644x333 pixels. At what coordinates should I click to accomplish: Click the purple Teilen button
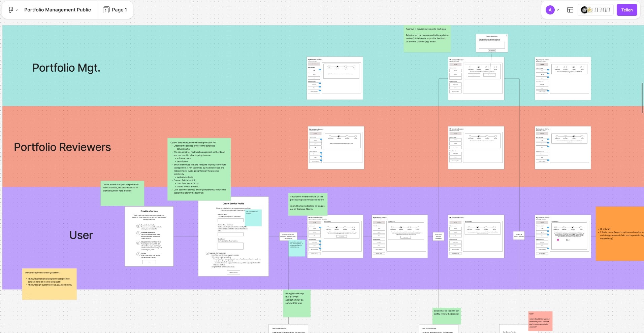pyautogui.click(x=626, y=10)
